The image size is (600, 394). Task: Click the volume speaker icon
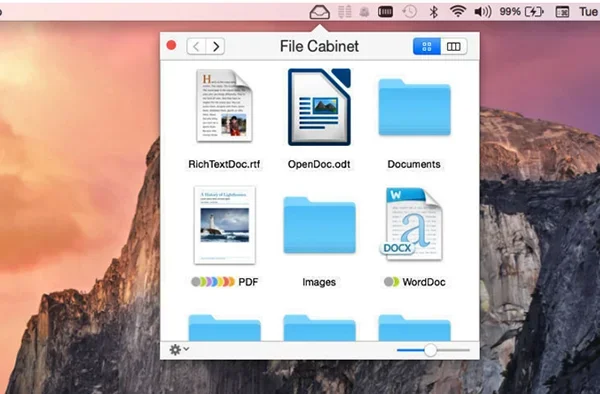click(x=483, y=12)
